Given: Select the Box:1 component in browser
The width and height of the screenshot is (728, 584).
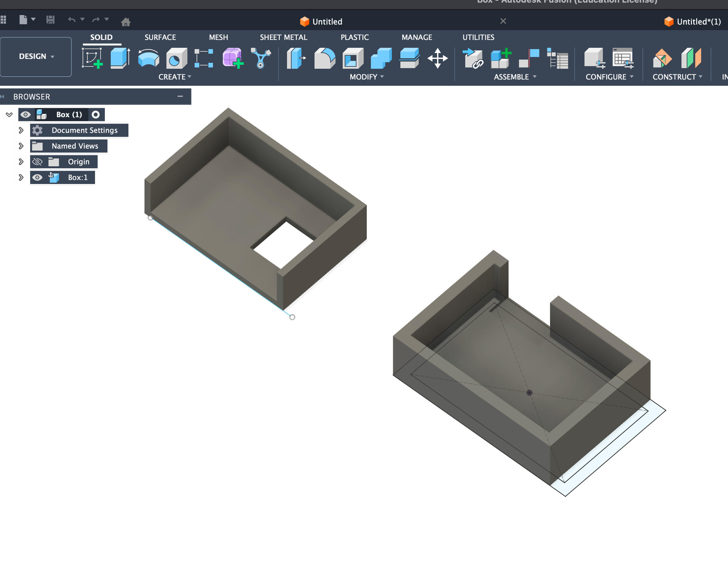Looking at the screenshot, I should (77, 177).
